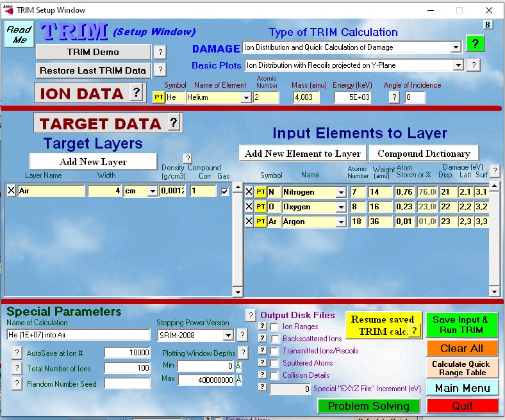Viewport: 505px width, 420px height.
Task: Open help for Random Number Seed
Action: coord(17,384)
